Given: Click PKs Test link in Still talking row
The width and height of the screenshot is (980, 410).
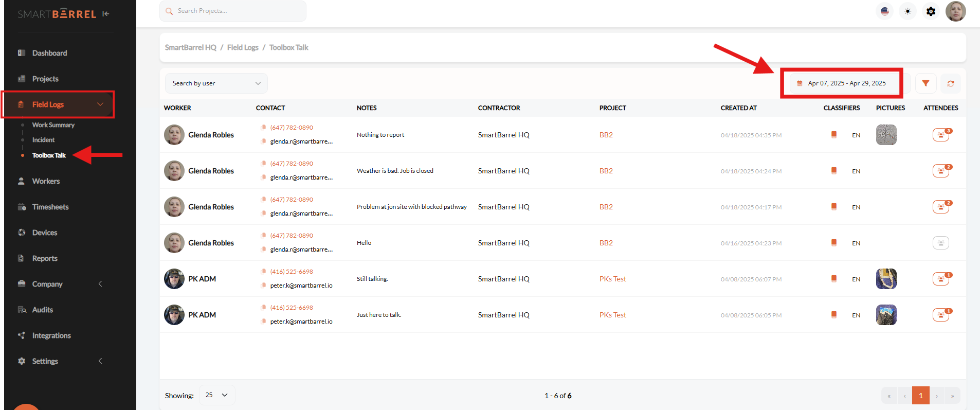Looking at the screenshot, I should (x=613, y=279).
